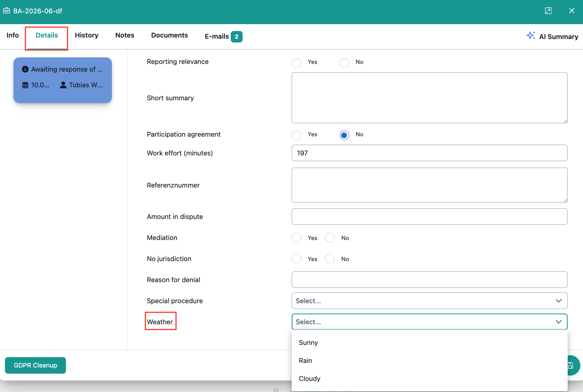Select the Details tab

point(47,35)
